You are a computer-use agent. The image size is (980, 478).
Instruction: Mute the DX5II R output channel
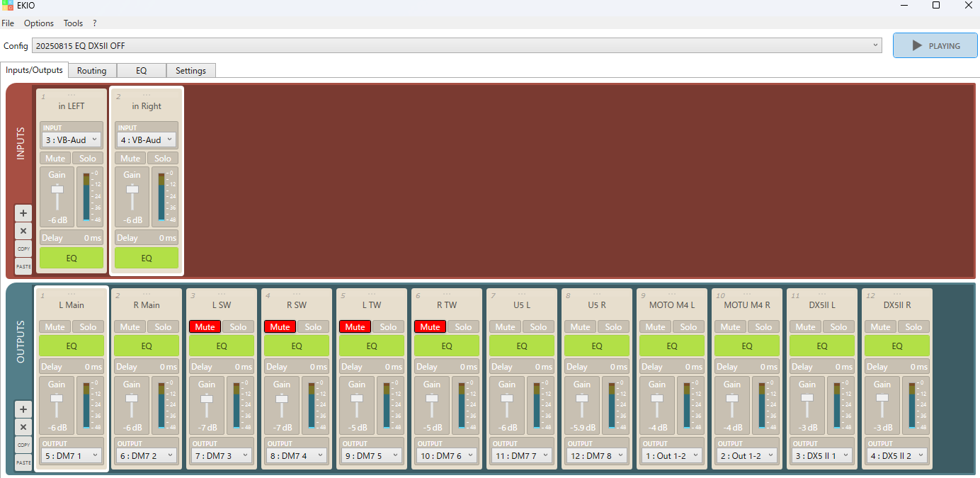click(880, 326)
